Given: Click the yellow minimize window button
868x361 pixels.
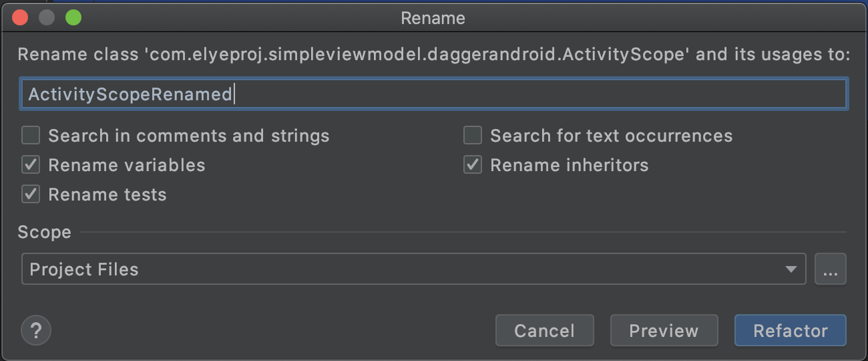Looking at the screenshot, I should (47, 17).
